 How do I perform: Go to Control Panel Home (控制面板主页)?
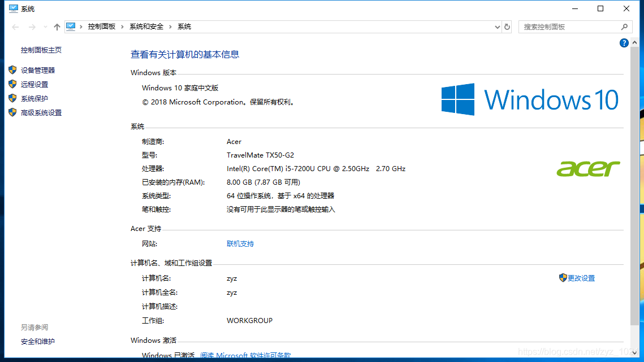click(41, 50)
